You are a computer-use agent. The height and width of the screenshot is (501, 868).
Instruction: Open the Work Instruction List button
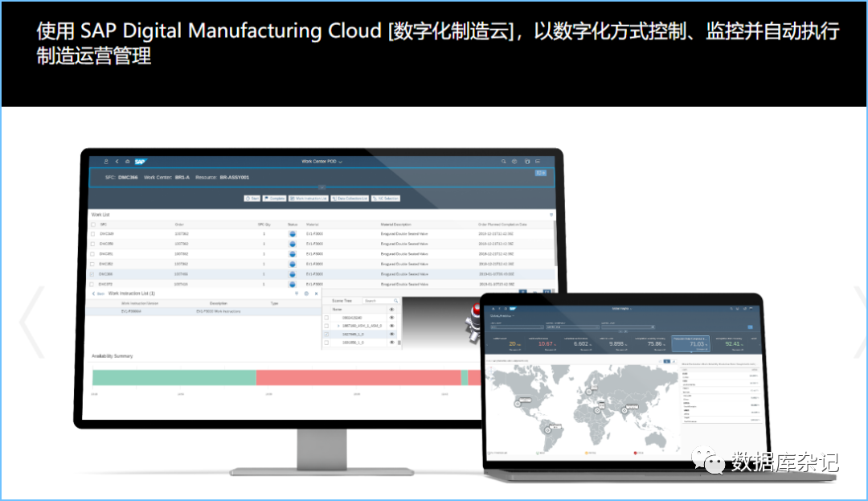click(x=309, y=198)
